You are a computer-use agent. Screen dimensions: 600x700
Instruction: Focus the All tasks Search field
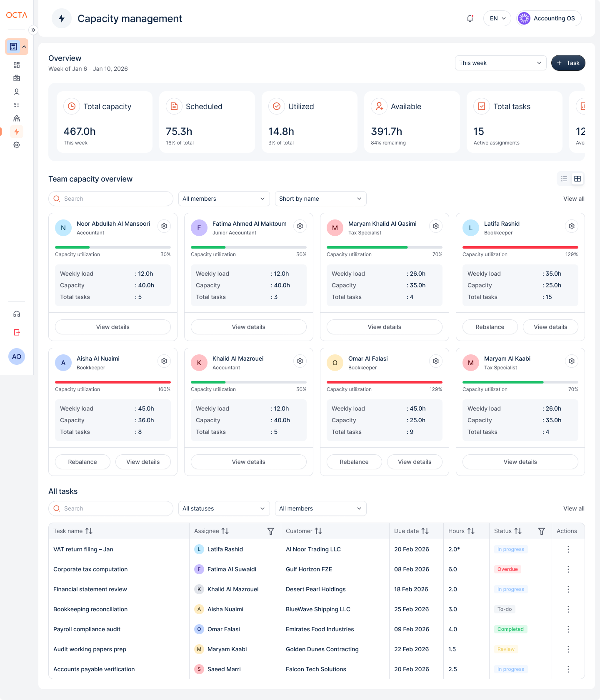[111, 508]
